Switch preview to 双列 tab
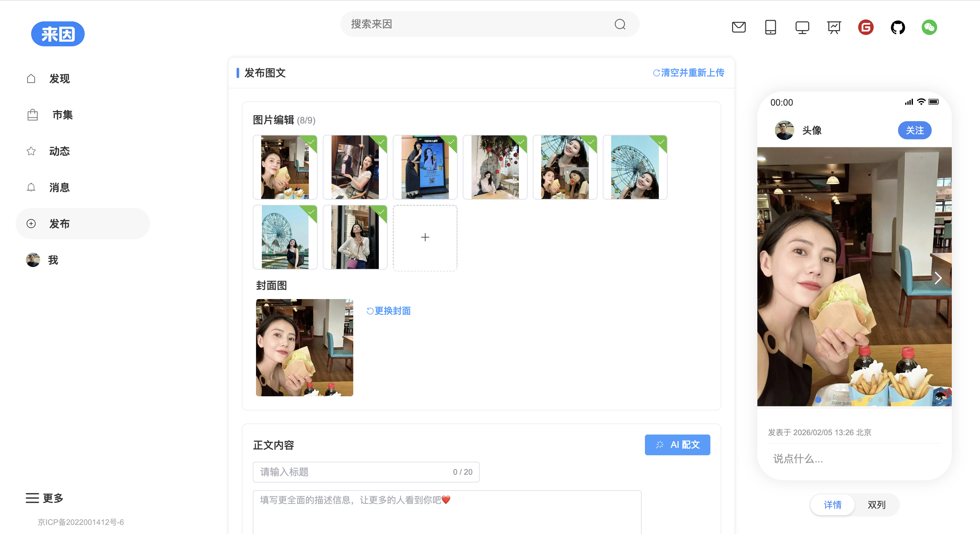 (x=876, y=505)
